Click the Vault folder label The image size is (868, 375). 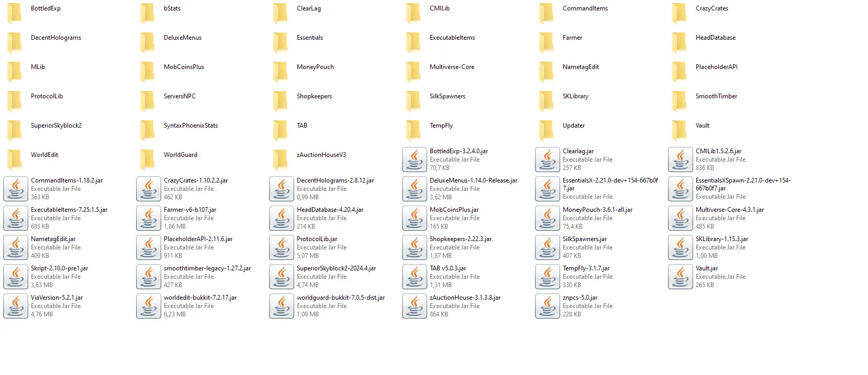[703, 126]
